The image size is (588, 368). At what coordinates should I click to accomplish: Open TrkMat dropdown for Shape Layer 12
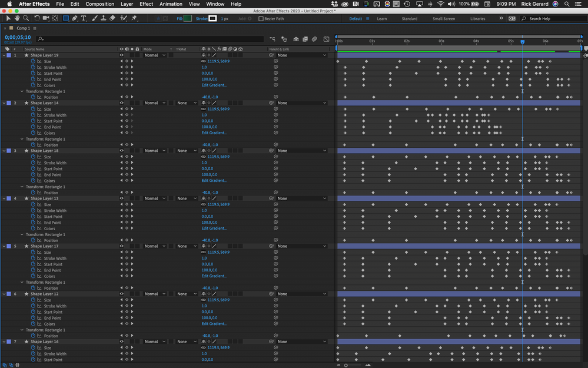(x=187, y=294)
